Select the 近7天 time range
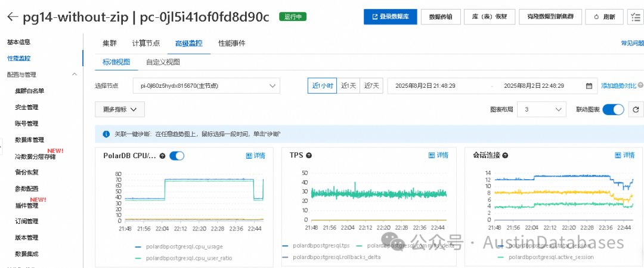644x268 pixels. coord(371,86)
